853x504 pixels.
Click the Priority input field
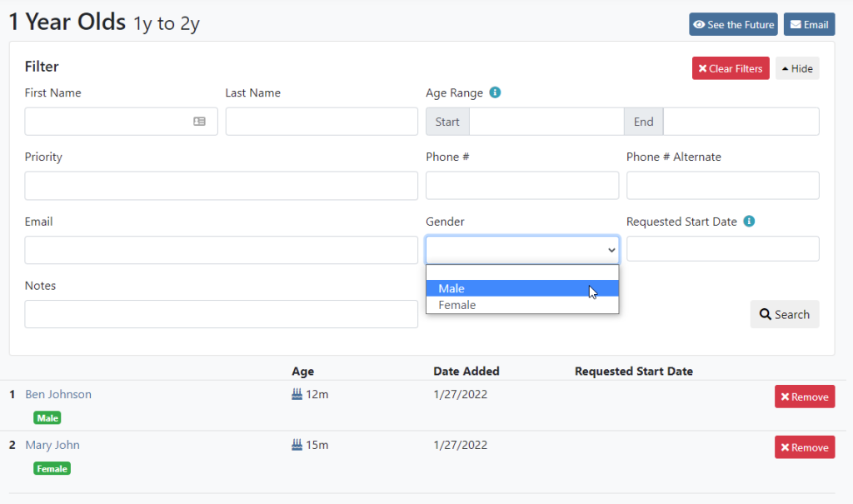coord(221,186)
